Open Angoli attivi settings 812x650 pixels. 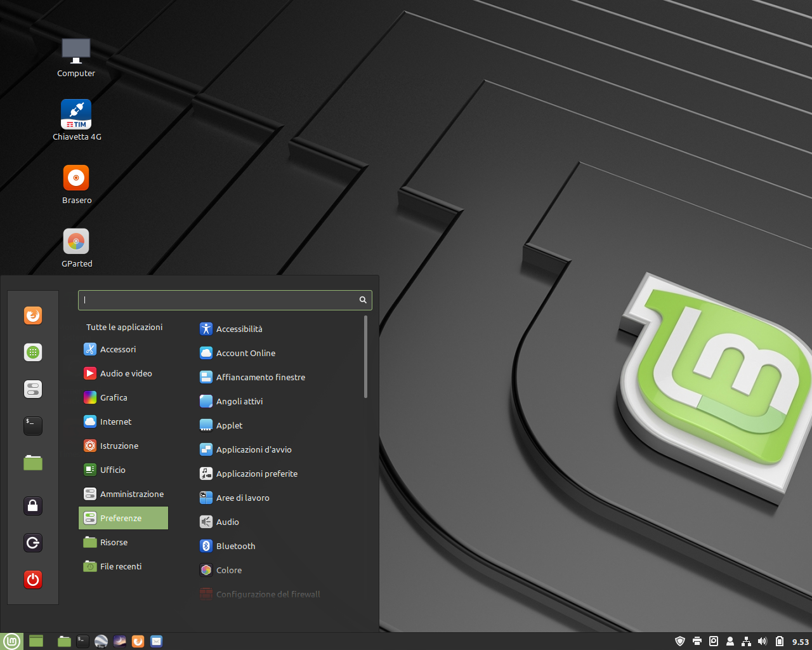point(239,401)
